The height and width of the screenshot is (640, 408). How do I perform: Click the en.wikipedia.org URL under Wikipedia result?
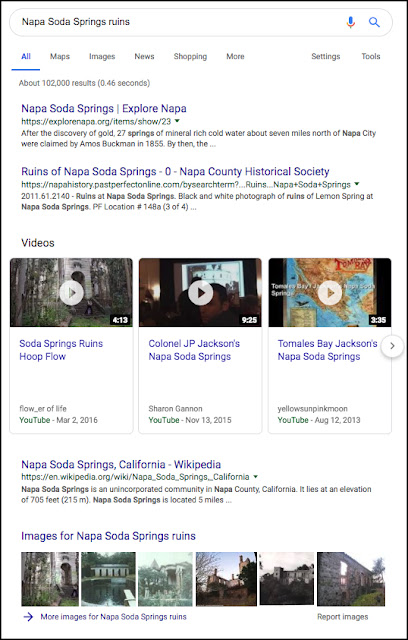(x=135, y=477)
